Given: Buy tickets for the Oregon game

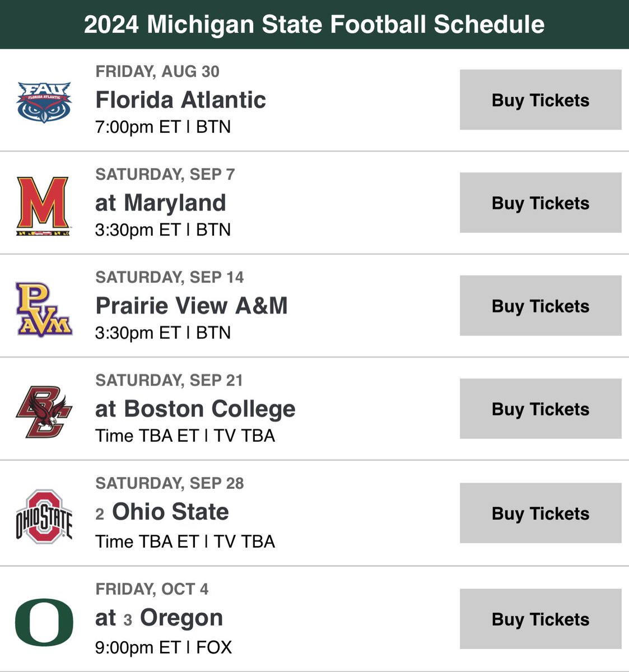Looking at the screenshot, I should tap(540, 619).
